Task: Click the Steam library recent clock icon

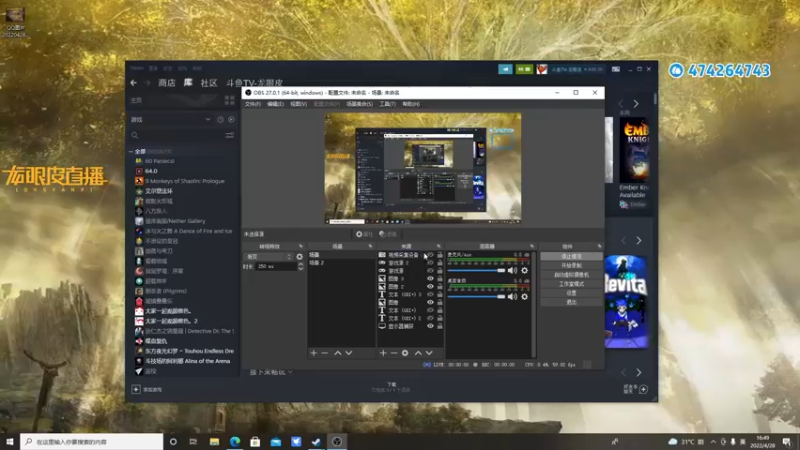Action: [220, 119]
